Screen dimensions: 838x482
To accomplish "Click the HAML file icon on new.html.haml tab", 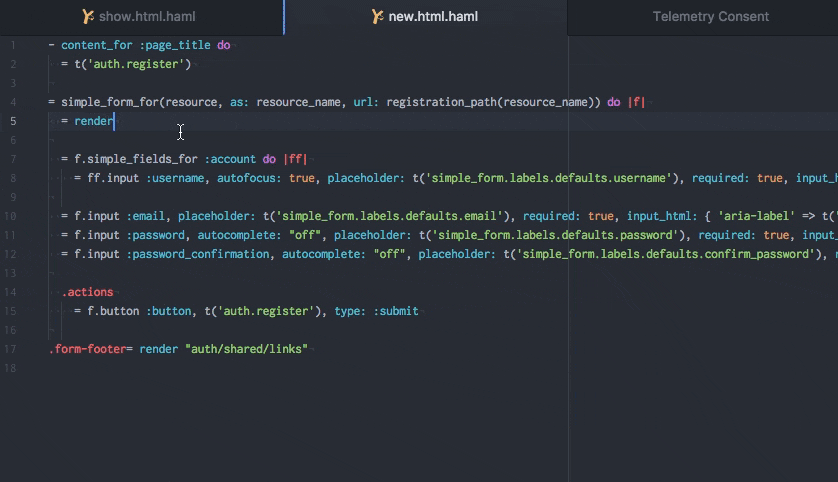I will tap(377, 17).
